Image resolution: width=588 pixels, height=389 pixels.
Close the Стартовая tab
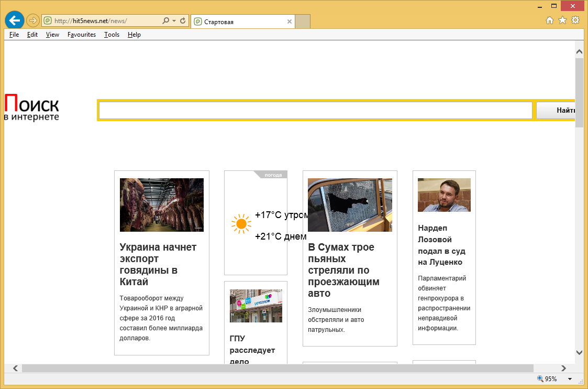pyautogui.click(x=289, y=22)
